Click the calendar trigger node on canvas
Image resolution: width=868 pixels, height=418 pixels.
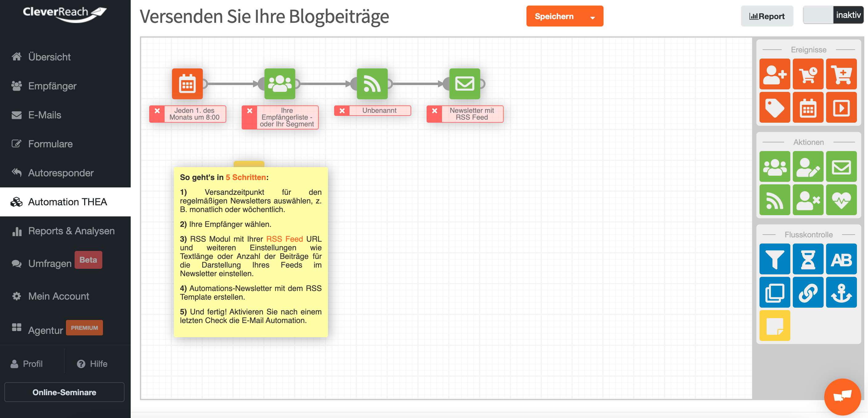pos(187,84)
